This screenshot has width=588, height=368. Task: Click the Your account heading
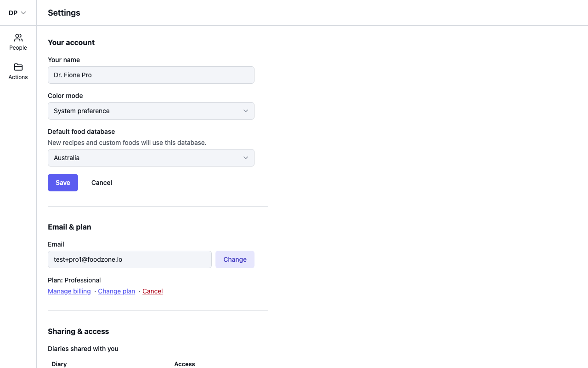71,42
